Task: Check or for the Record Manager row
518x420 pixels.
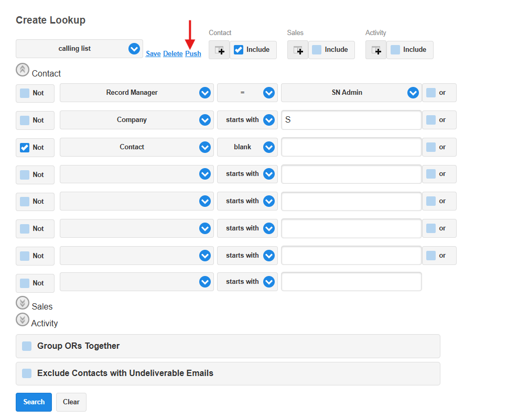Action: point(431,93)
